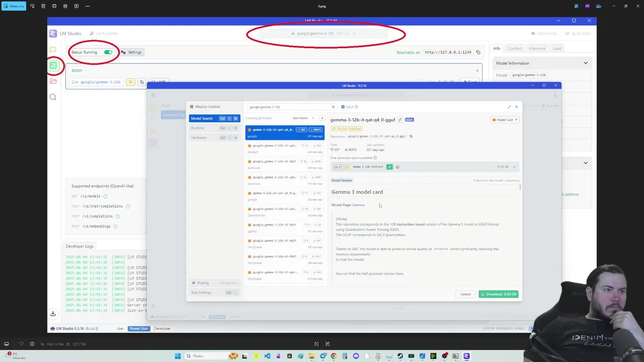
Task: Select gemma-3-12b-it-qat-q4_0 result by google
Action: [285, 133]
